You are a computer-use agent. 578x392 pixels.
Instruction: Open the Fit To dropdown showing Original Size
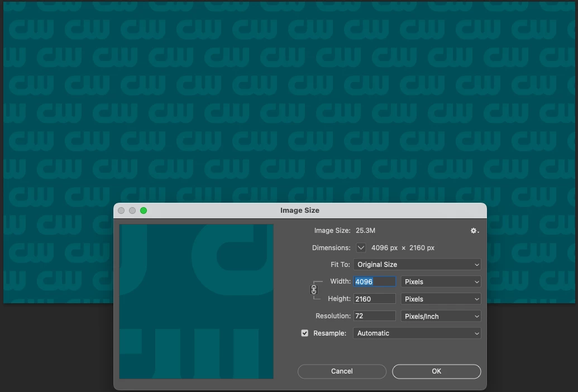(x=417, y=265)
